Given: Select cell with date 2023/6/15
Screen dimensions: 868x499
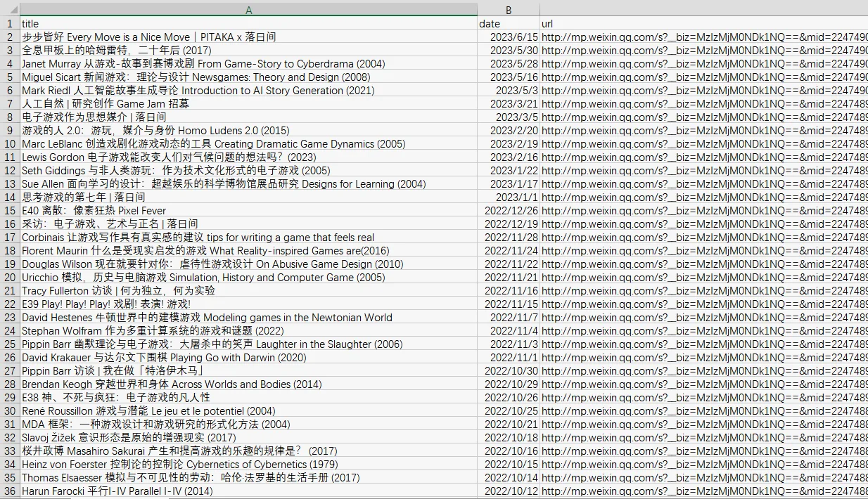Looking at the screenshot, I should click(x=509, y=37).
